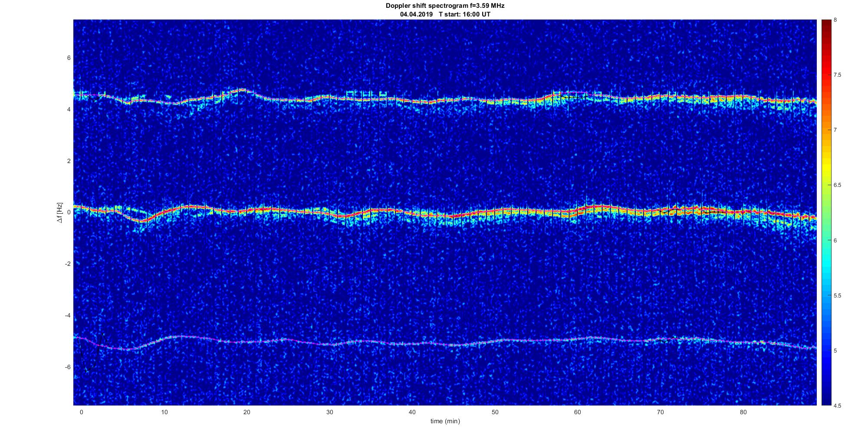Click the y-axis label 'Δf [Hz]'
Screen dimensions: 868x435
pos(60,213)
